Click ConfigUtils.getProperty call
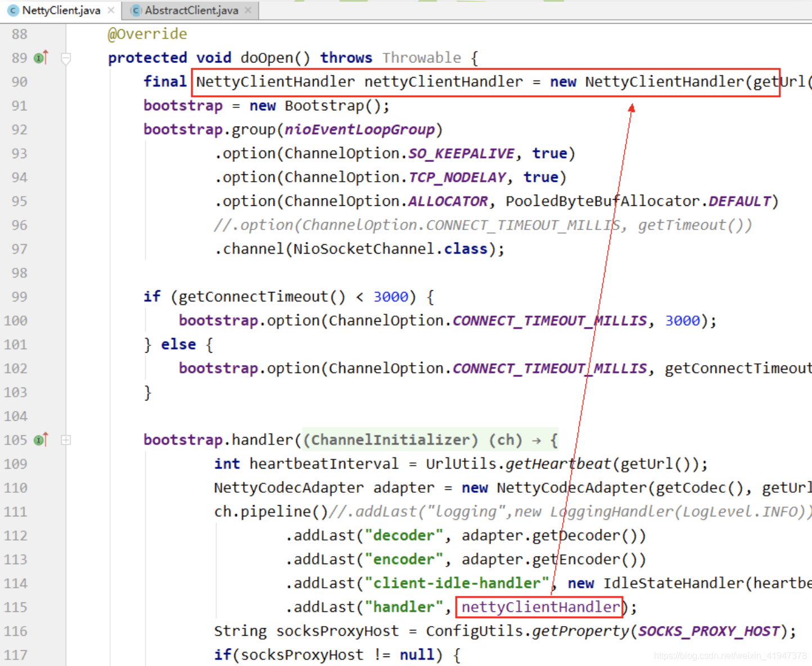 click(527, 632)
